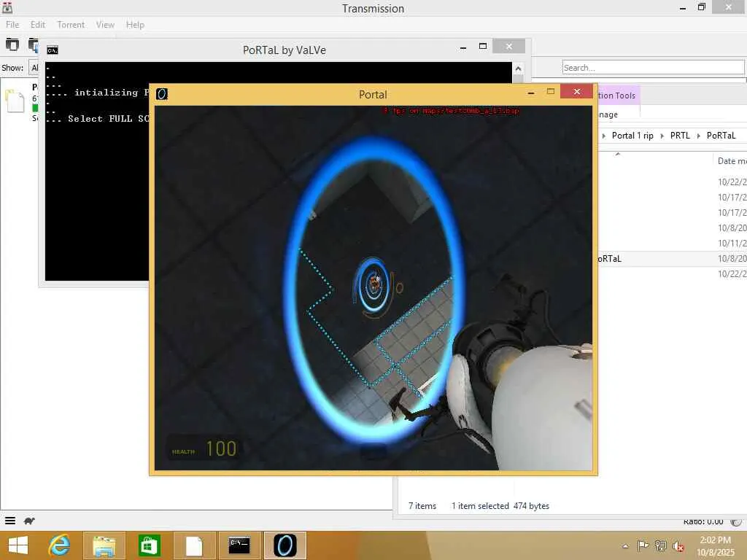The image size is (747, 560).
Task: Open the Application Tools ribbon tab
Action: [617, 96]
